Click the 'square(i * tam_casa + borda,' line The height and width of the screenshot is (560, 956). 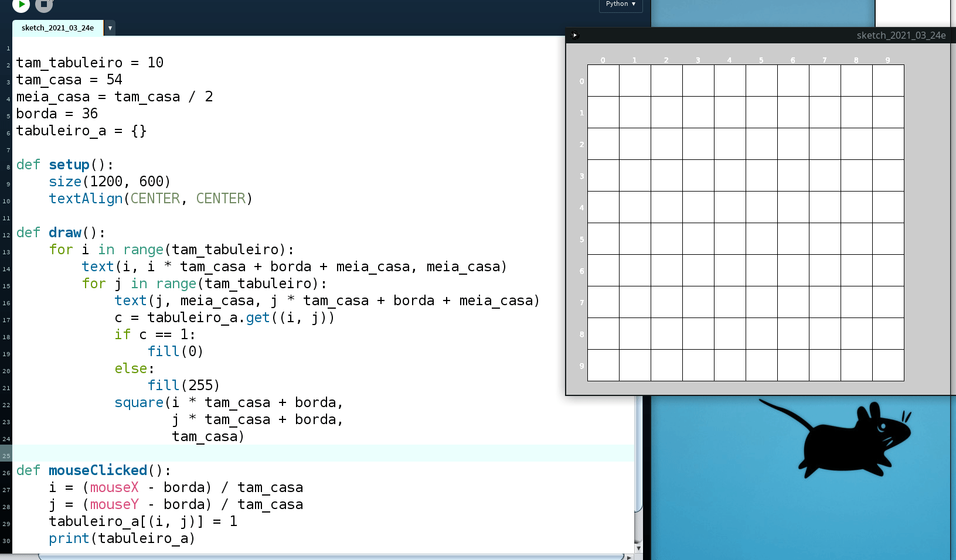click(229, 402)
